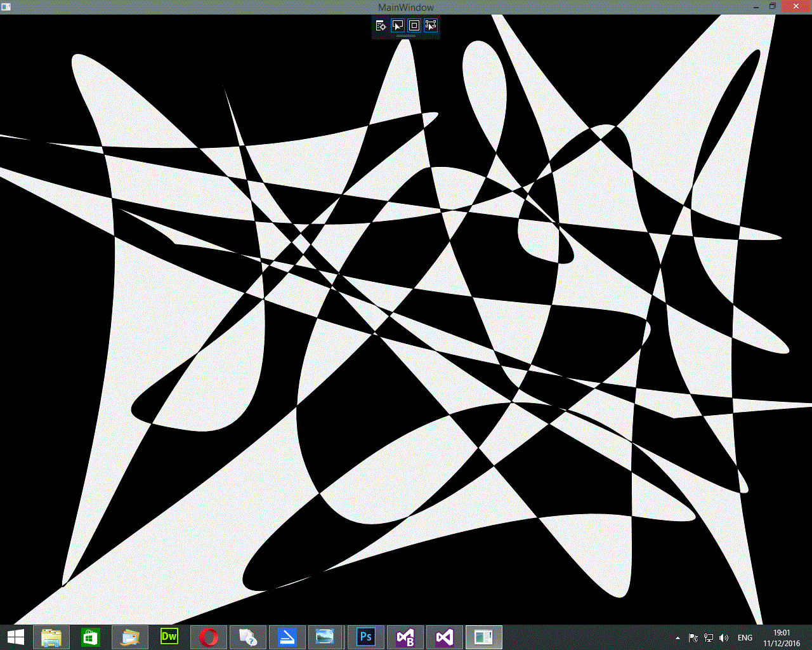Image resolution: width=812 pixels, height=650 pixels.
Task: Open the photo viewer taskbar app
Action: click(325, 637)
